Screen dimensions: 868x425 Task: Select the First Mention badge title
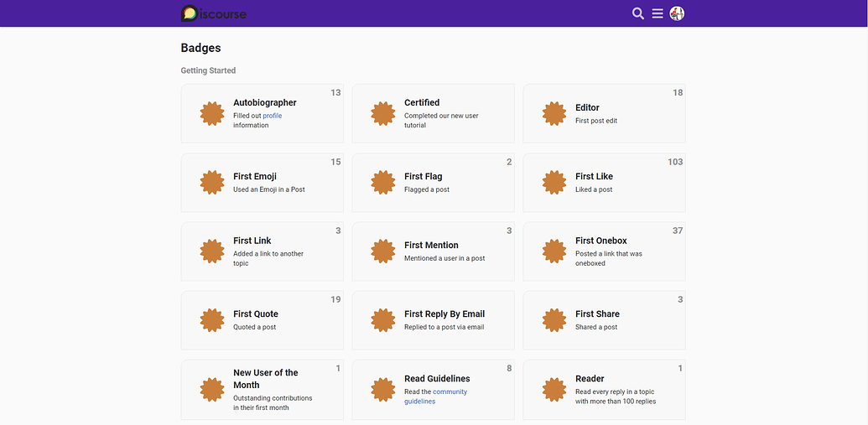(x=431, y=246)
